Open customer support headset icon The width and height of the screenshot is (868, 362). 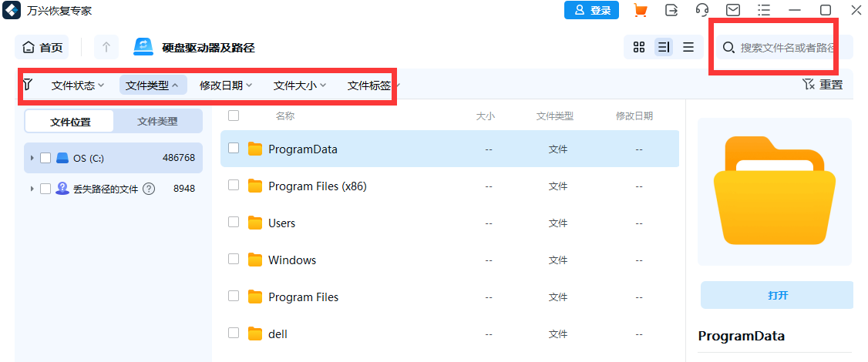pos(702,10)
